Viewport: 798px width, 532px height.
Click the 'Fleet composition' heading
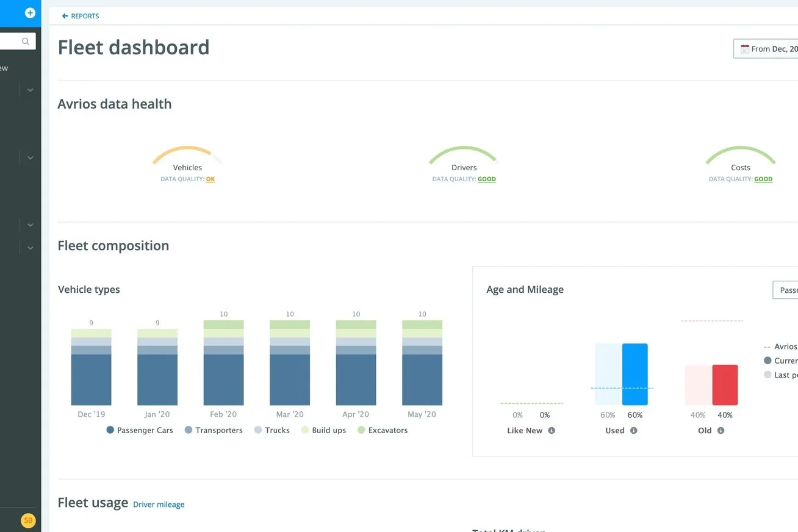(113, 246)
